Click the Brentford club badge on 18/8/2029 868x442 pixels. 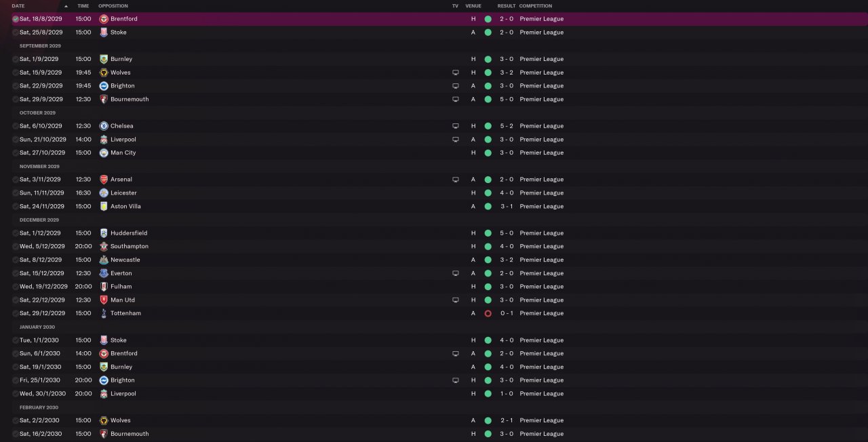pos(104,19)
